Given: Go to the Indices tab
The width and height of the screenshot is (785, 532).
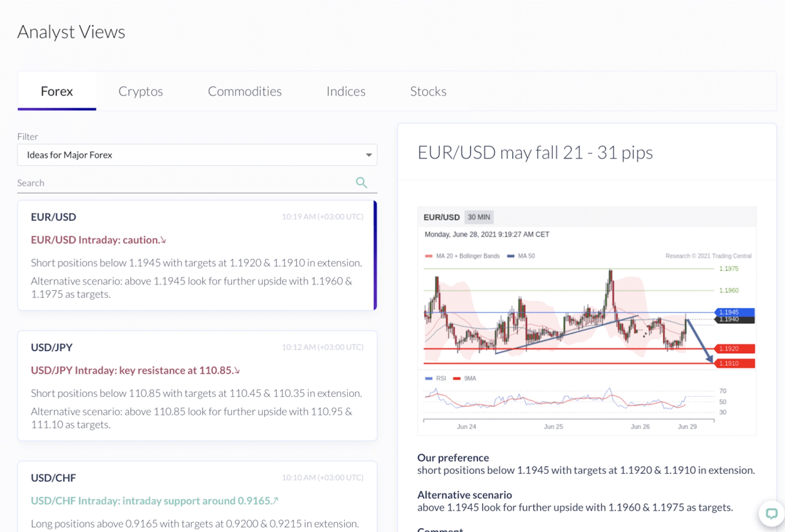Looking at the screenshot, I should coord(346,91).
